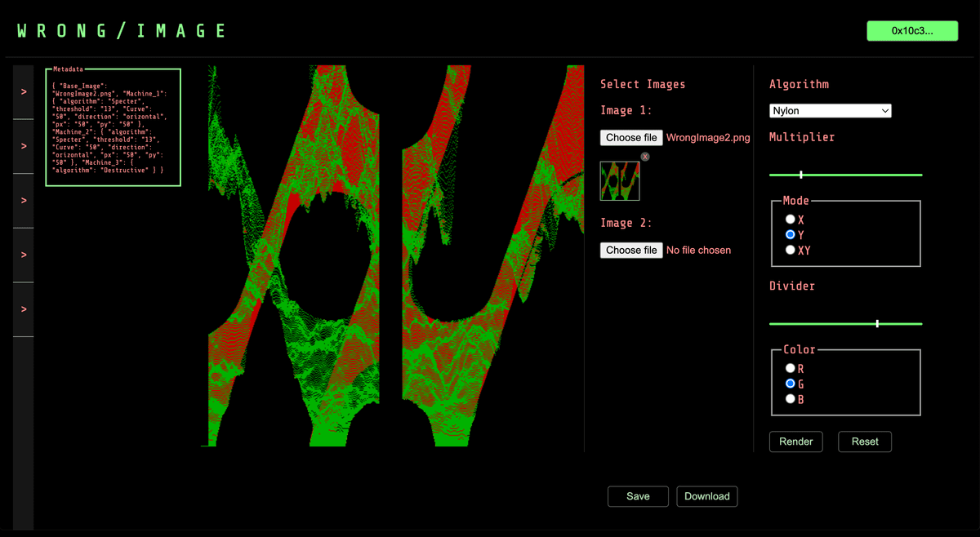The width and height of the screenshot is (980, 537).
Task: Click the 'Multiplier' label
Action: [x=802, y=137]
